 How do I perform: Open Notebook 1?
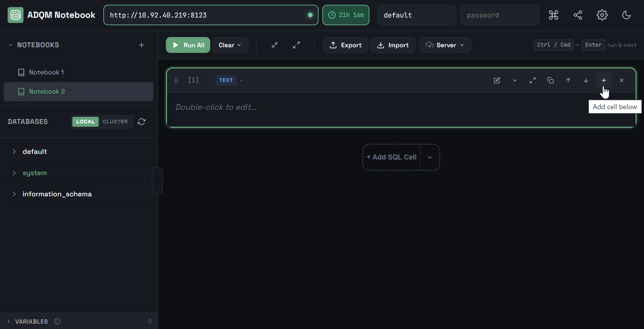46,72
